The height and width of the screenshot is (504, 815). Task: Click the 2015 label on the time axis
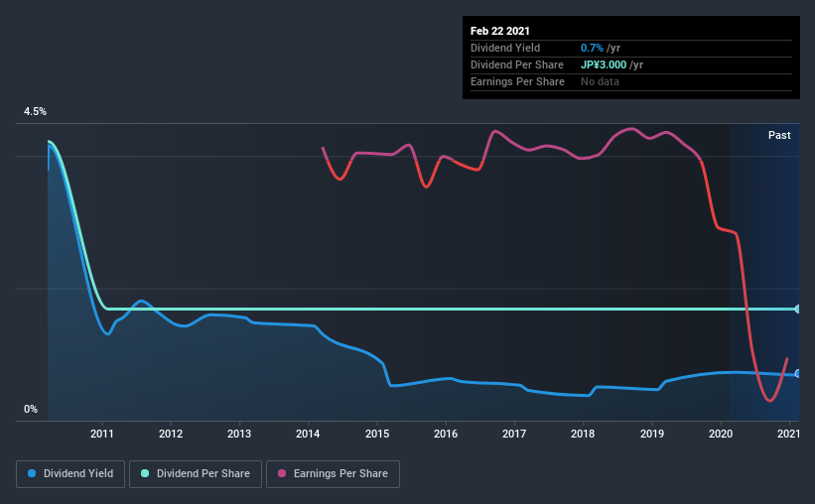coord(377,434)
